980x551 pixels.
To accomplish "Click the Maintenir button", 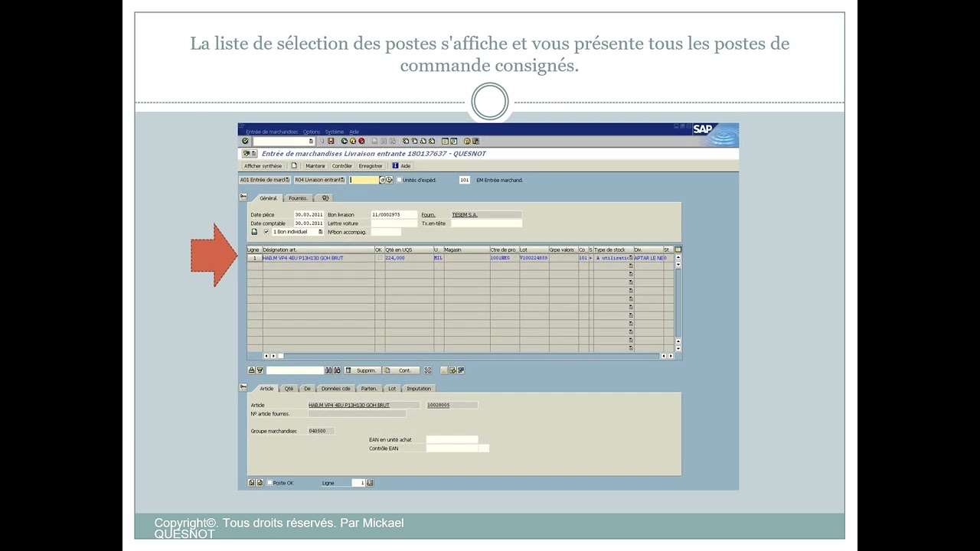I will [x=315, y=166].
